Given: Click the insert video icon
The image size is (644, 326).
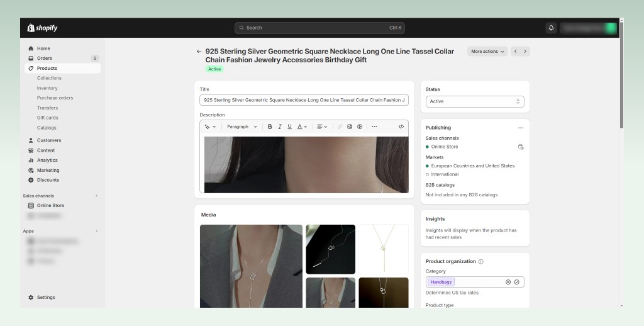Looking at the screenshot, I should (x=360, y=126).
